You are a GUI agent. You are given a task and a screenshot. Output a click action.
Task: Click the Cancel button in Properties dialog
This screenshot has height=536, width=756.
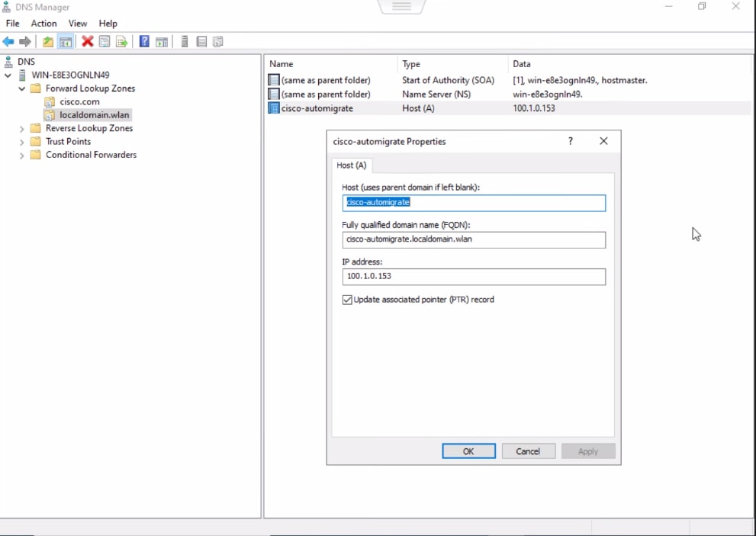(528, 451)
